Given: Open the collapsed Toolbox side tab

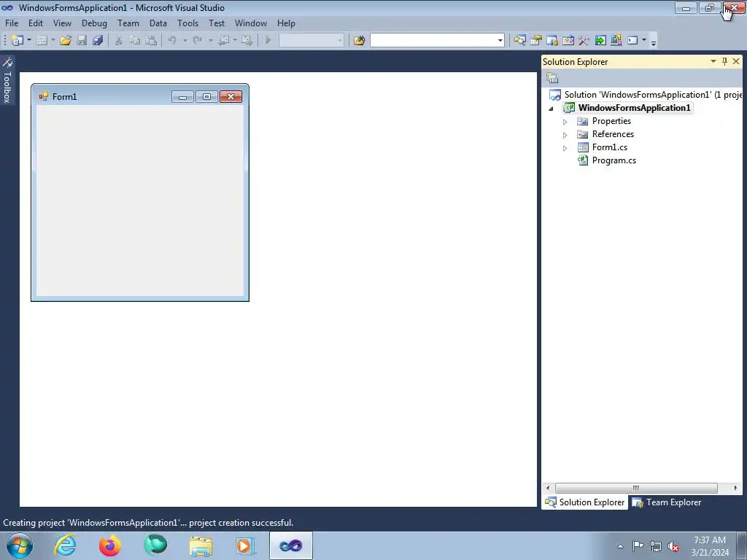Looking at the screenshot, I should 7,80.
